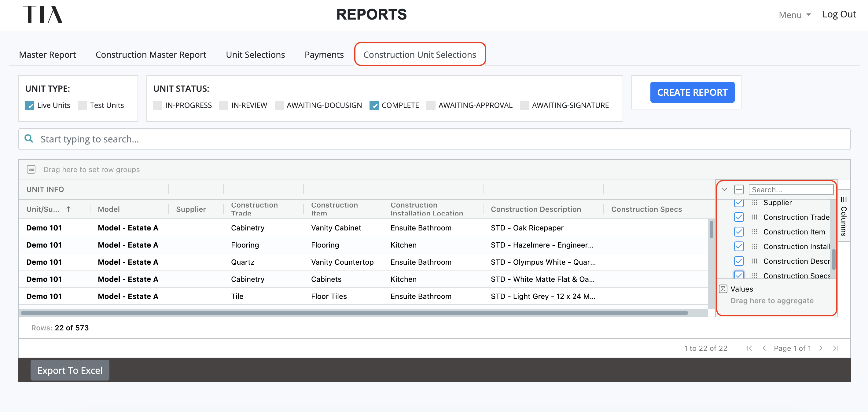The image size is (868, 412).
Task: Click the next page arrow
Action: pyautogui.click(x=821, y=348)
